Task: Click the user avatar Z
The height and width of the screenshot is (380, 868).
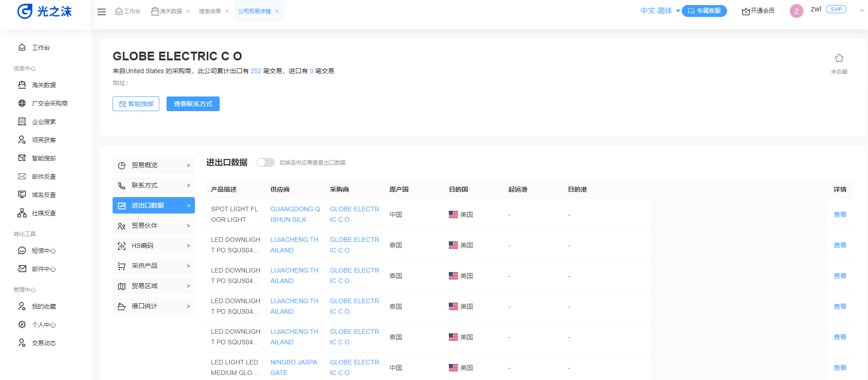Action: [797, 11]
